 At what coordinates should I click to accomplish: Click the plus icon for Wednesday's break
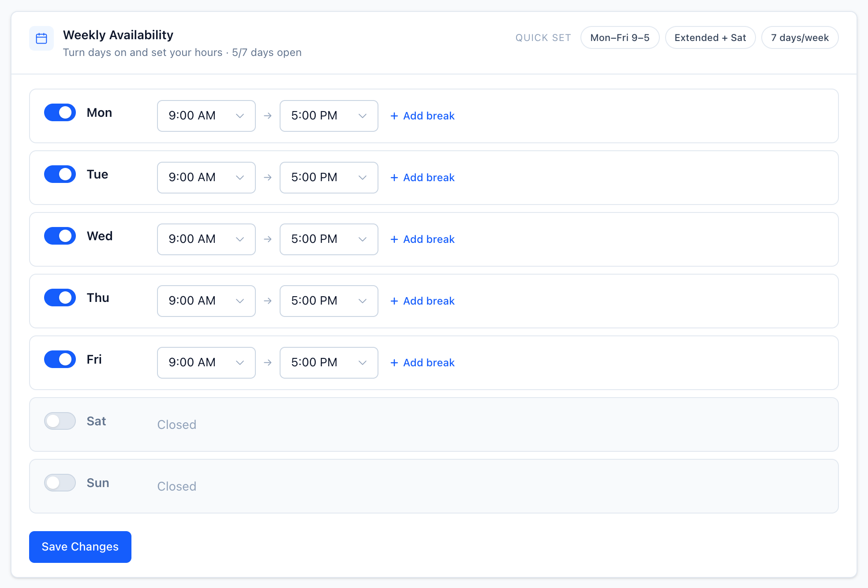[394, 239]
